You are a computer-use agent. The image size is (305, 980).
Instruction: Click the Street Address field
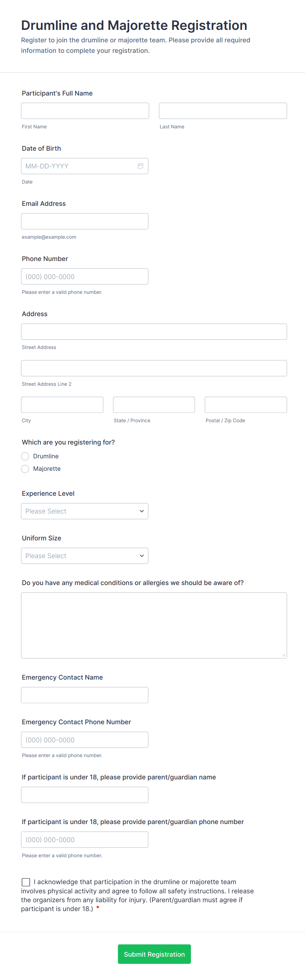pos(153,331)
